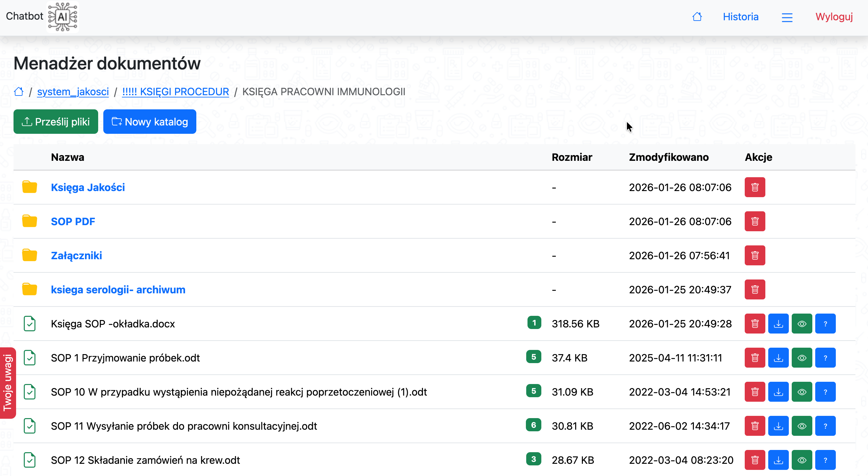Preview SOP 12 Składanie zamówień with eye icon
Image resolution: width=868 pixels, height=476 pixels.
coord(802,460)
